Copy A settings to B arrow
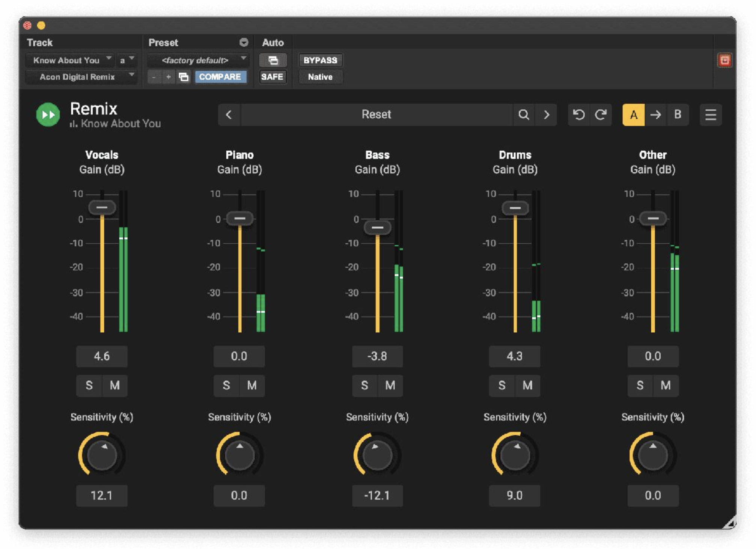The height and width of the screenshot is (549, 756). point(655,115)
